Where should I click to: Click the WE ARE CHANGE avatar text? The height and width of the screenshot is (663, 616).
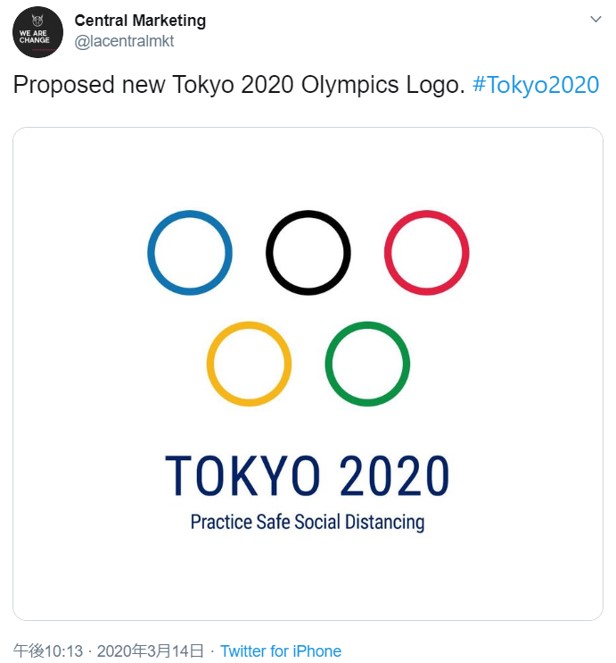pyautogui.click(x=34, y=36)
